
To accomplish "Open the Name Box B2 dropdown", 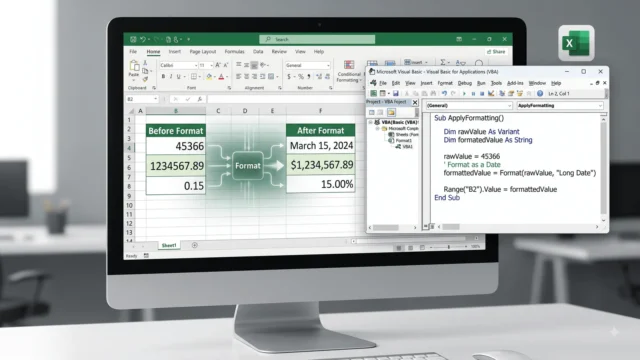I will (156, 99).
